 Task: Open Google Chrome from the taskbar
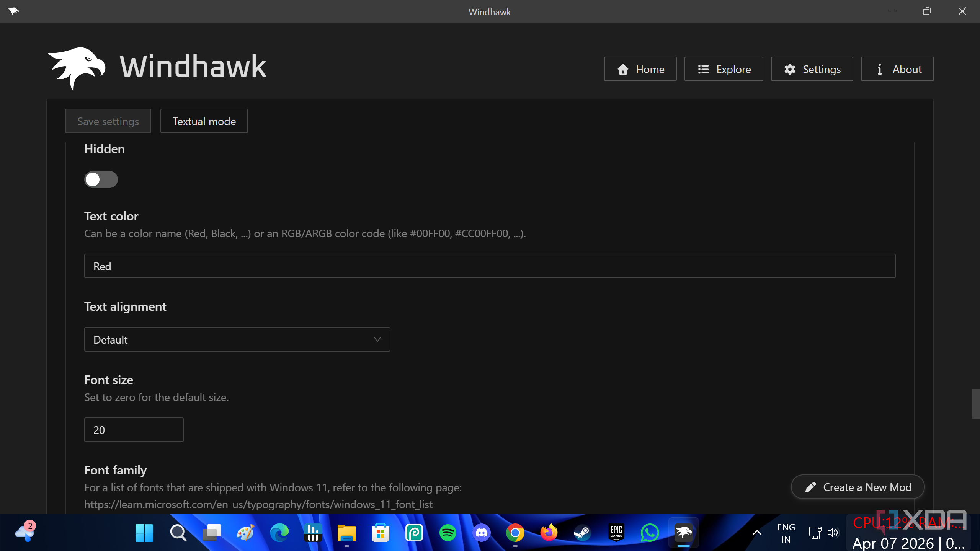coord(515,533)
